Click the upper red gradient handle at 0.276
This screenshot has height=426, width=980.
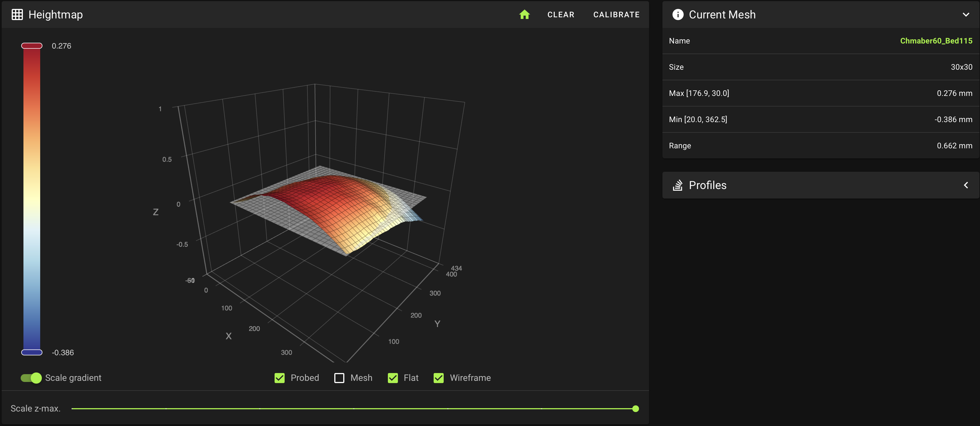pos(32,46)
